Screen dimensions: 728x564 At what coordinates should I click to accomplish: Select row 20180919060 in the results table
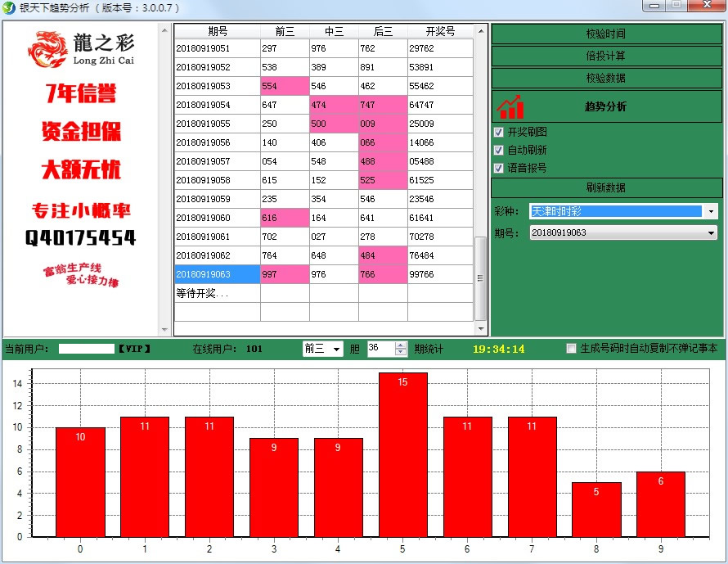tap(217, 219)
